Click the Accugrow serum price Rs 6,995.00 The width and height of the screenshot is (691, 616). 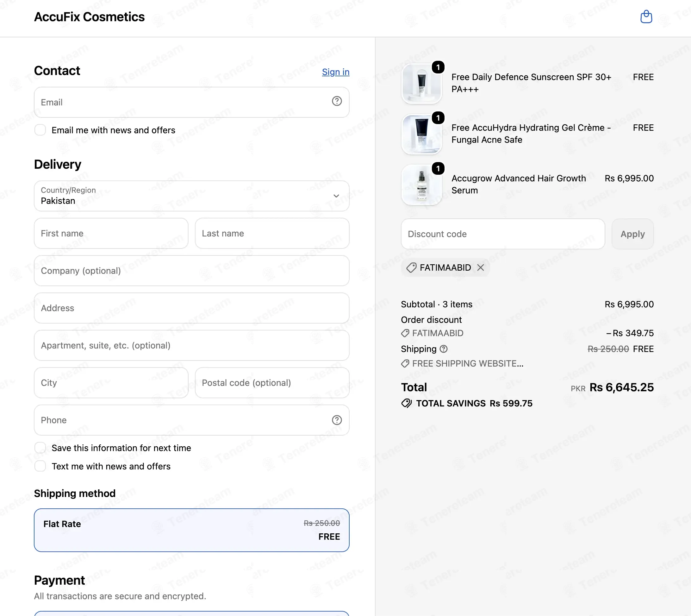tap(629, 178)
